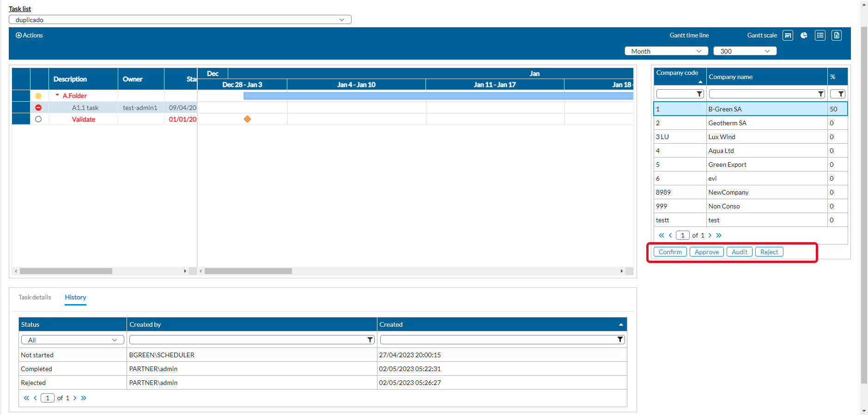Viewport: 868px width, 415px height.
Task: Switch to list view icon in toolbar
Action: [x=820, y=36]
